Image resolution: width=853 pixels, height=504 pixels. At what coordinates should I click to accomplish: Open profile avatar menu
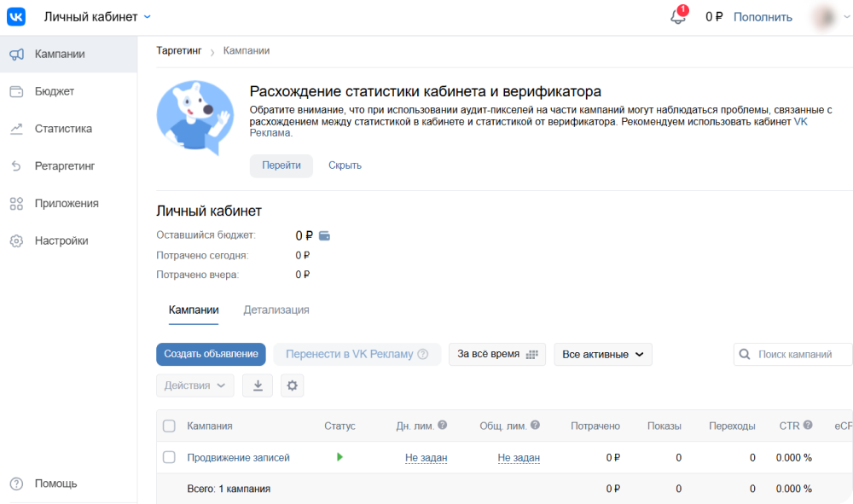824,17
